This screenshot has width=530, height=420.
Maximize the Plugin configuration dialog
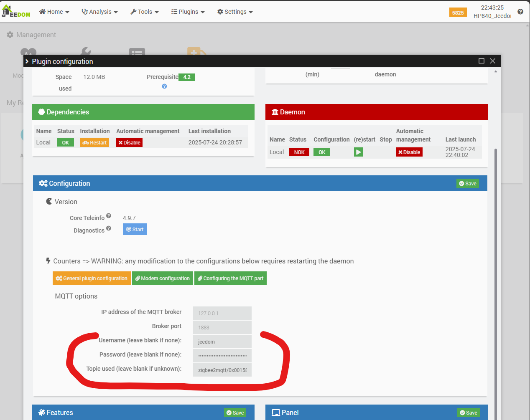481,61
